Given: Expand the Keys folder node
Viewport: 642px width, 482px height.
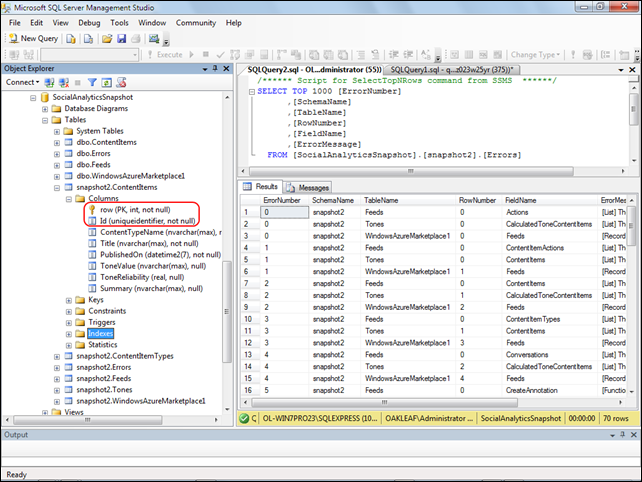Looking at the screenshot, I should point(68,299).
